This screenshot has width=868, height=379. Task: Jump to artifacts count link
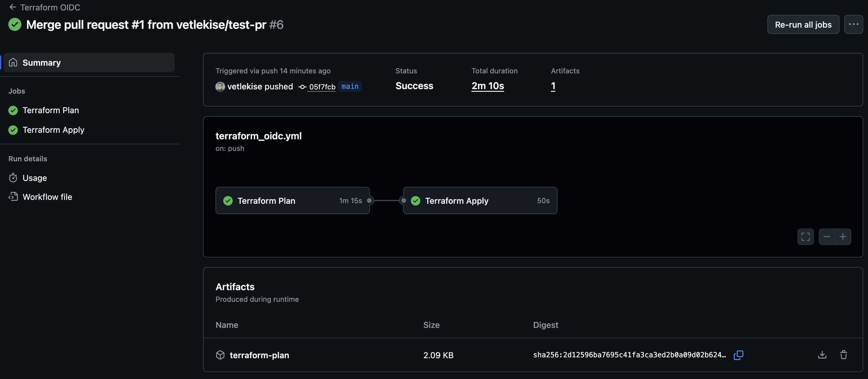click(x=553, y=86)
